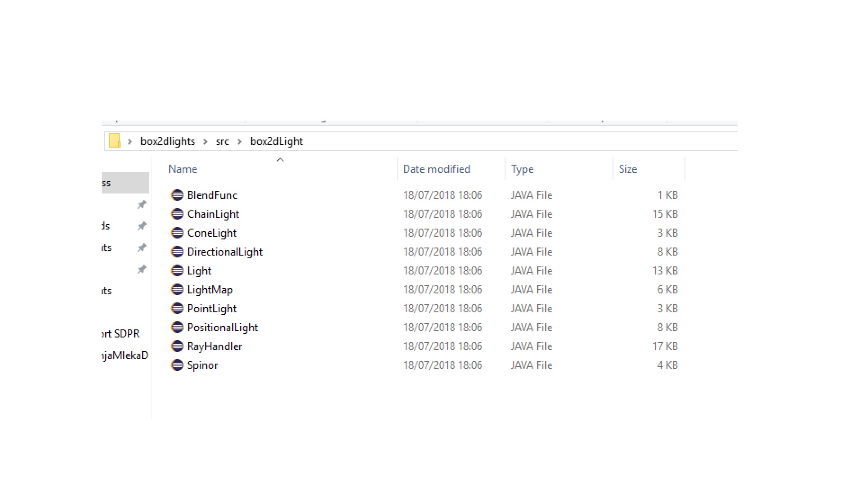Screen dimensions: 868x486
Task: Select the PositionalLight file row
Action: 222,328
